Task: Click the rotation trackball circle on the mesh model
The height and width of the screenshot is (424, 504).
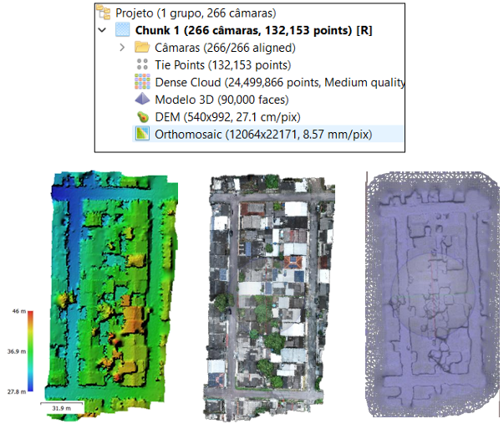Action: (x=433, y=295)
